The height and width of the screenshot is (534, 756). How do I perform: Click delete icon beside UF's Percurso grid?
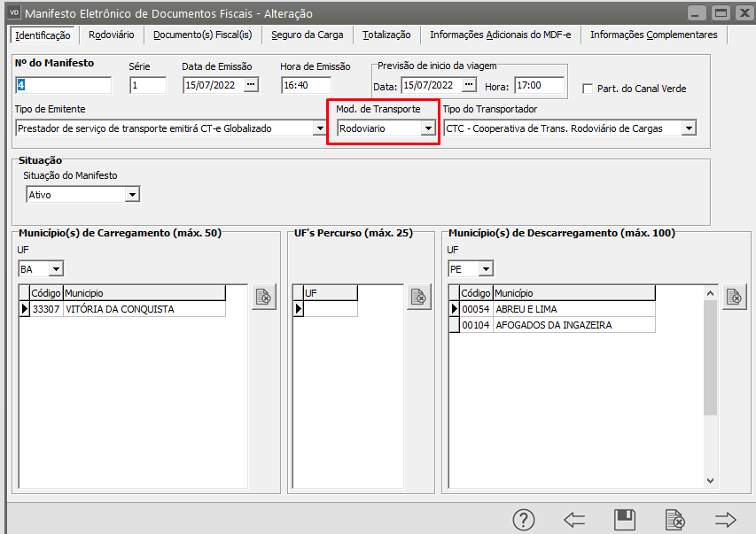pyautogui.click(x=418, y=298)
